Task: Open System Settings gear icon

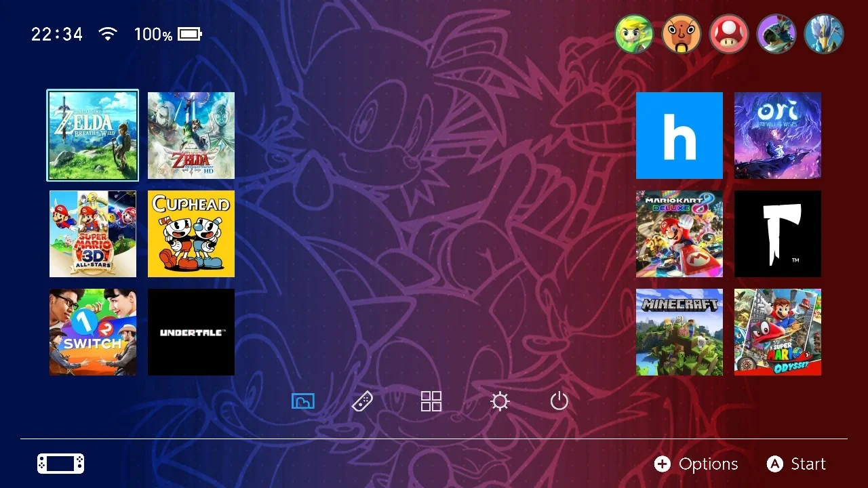Action: (500, 401)
